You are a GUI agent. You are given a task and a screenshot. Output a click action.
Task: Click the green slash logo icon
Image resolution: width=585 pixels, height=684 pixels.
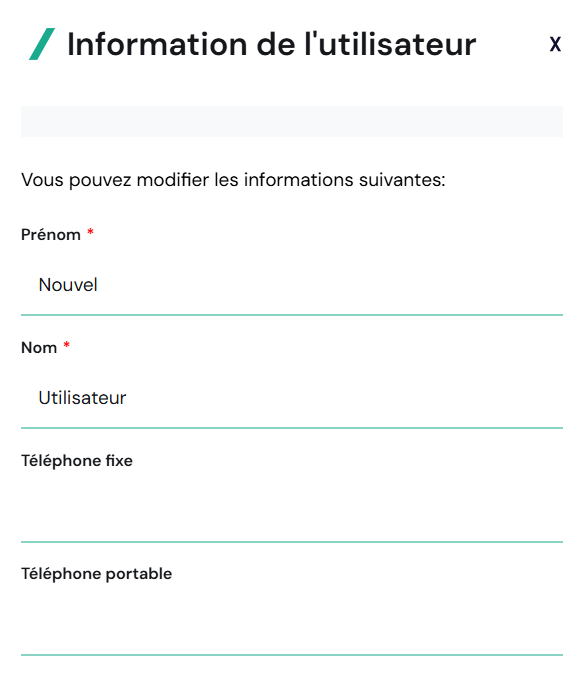point(42,44)
